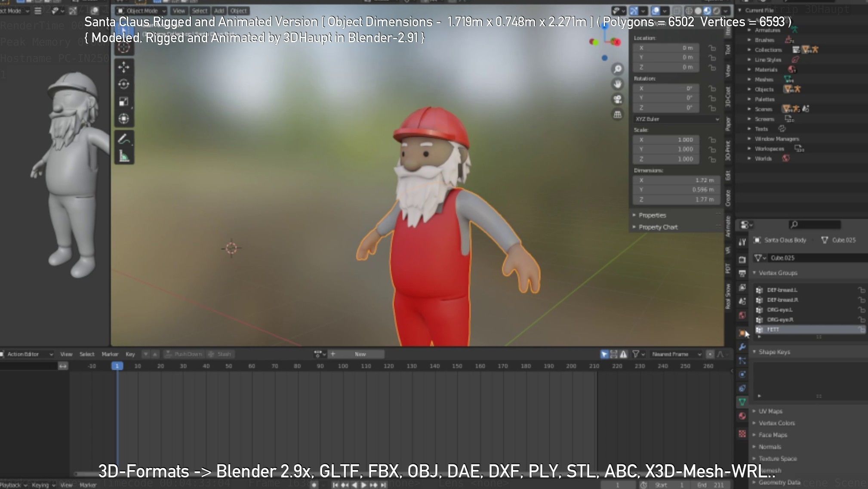Open the Particles properties tab icon
This screenshot has height=489, width=868.
(x=742, y=361)
